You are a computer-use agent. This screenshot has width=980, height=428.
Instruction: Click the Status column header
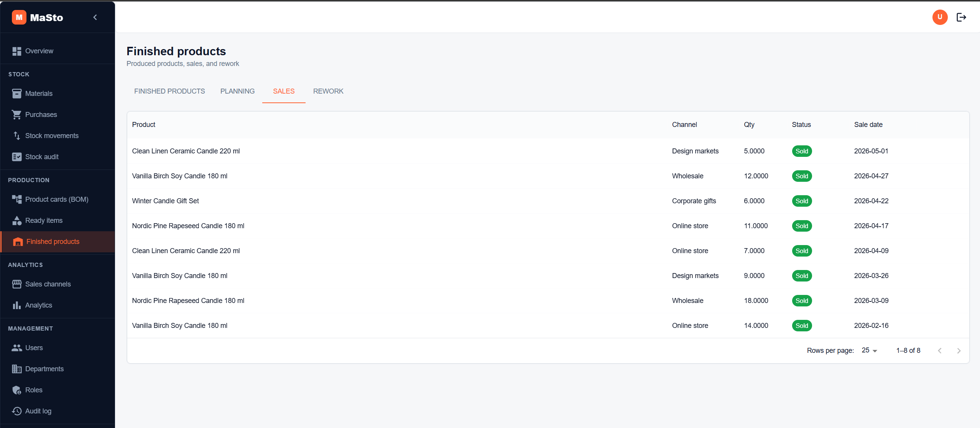(801, 125)
